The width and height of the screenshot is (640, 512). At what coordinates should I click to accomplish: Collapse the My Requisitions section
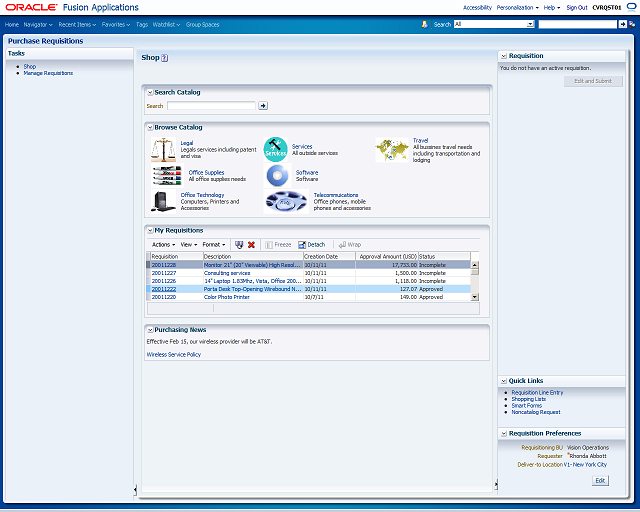(150, 231)
